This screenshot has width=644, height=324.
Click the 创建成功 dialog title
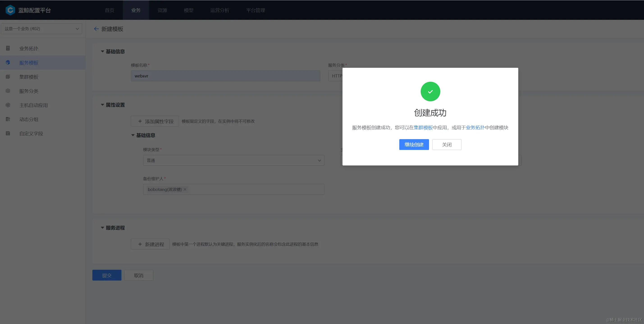pos(430,113)
